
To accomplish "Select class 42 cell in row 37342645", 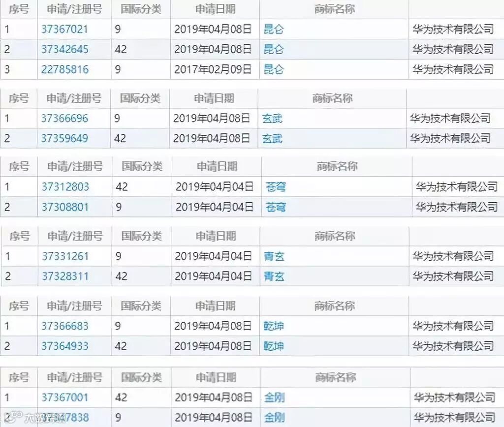I will [x=121, y=49].
